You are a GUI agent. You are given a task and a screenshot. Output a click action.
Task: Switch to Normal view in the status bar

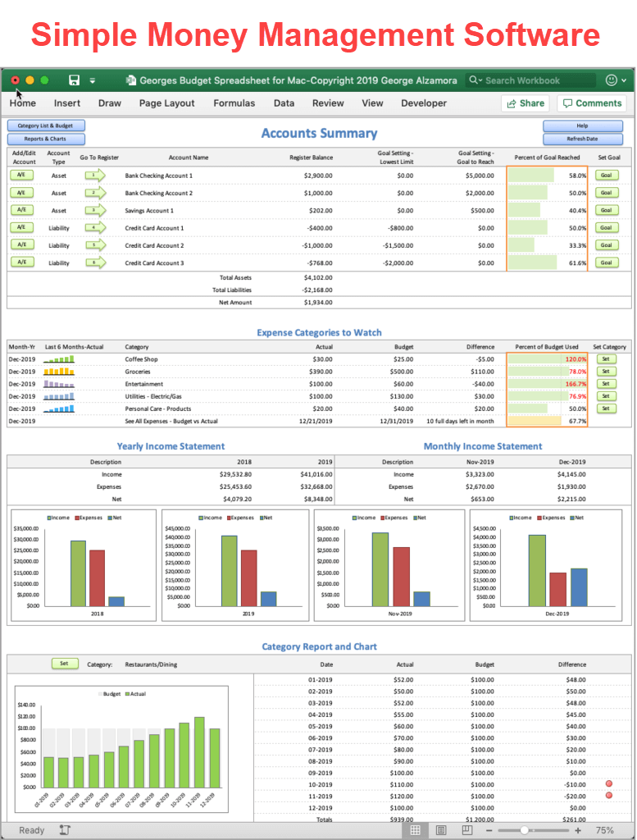click(416, 830)
